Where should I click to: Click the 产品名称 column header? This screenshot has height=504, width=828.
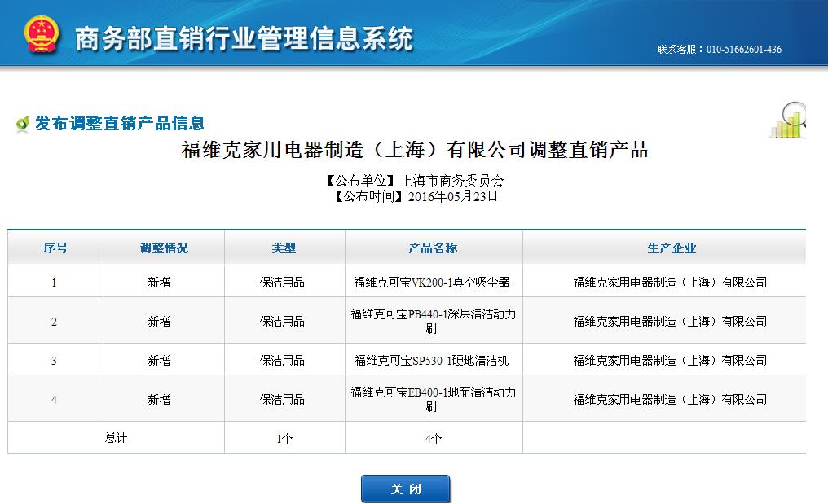(x=433, y=248)
